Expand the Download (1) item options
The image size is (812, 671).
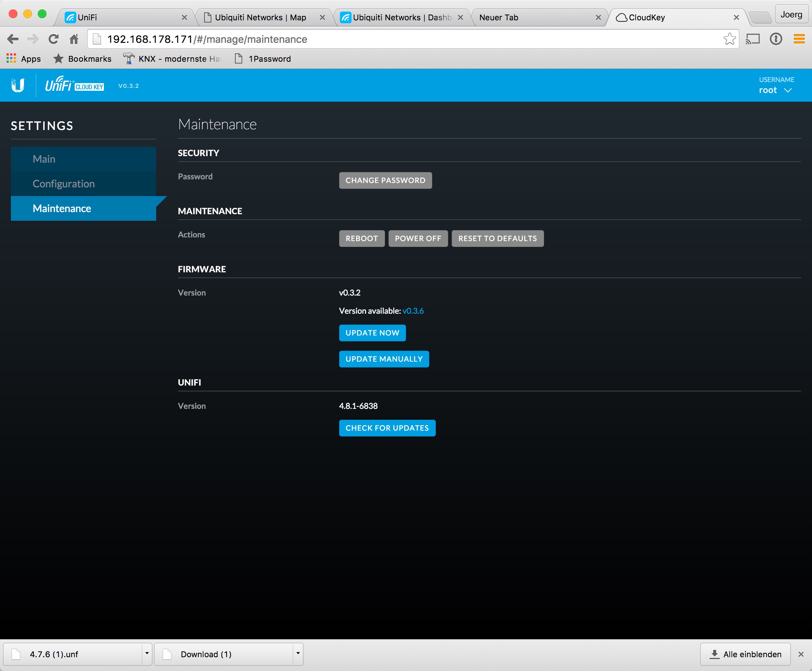297,654
